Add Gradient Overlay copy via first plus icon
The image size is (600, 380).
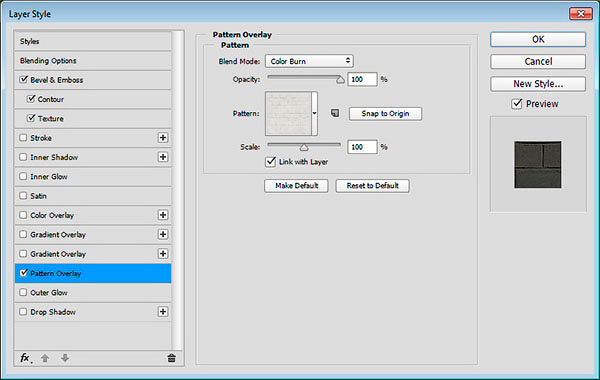tap(163, 234)
